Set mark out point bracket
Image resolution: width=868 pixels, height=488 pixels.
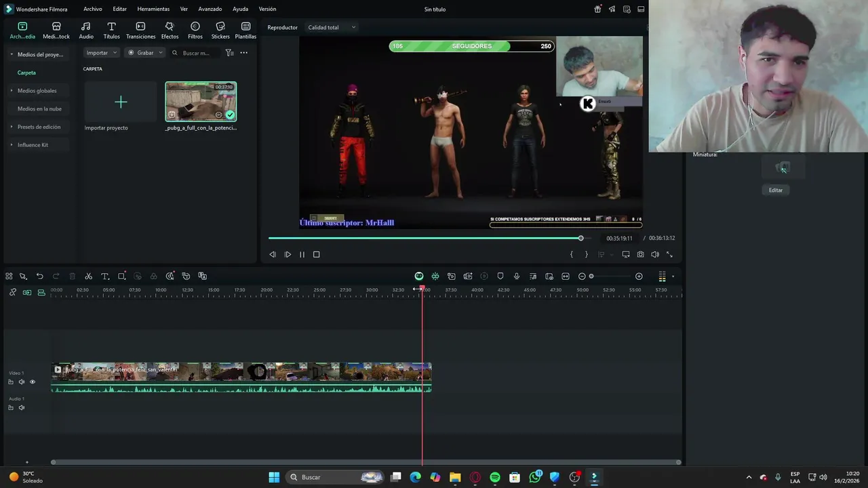[x=587, y=255]
